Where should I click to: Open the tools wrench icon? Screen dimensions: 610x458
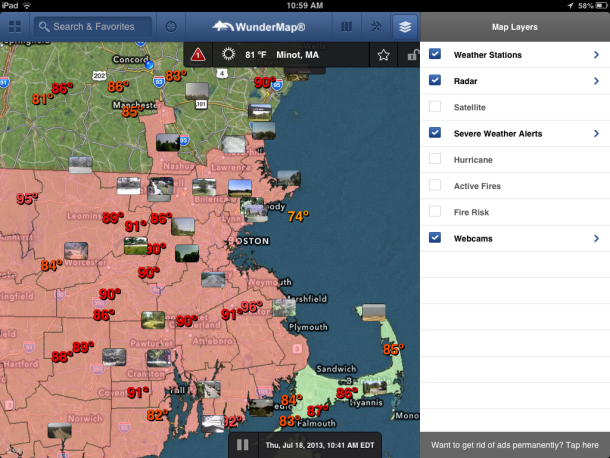[376, 27]
